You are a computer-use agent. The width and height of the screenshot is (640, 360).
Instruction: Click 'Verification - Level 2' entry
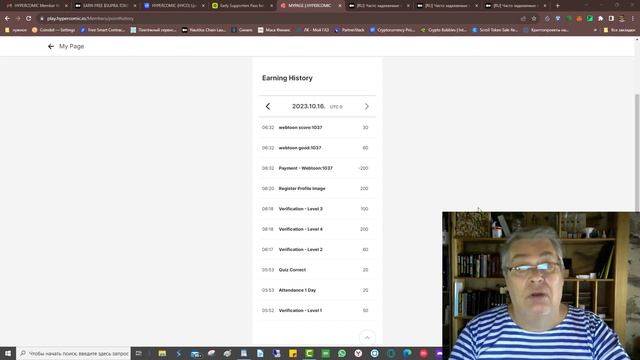(x=317, y=249)
